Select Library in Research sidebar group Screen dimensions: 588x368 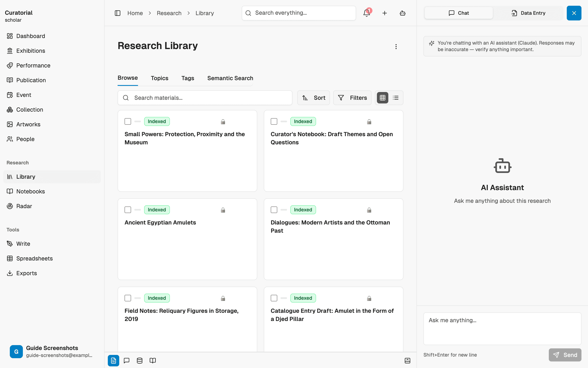point(52,177)
